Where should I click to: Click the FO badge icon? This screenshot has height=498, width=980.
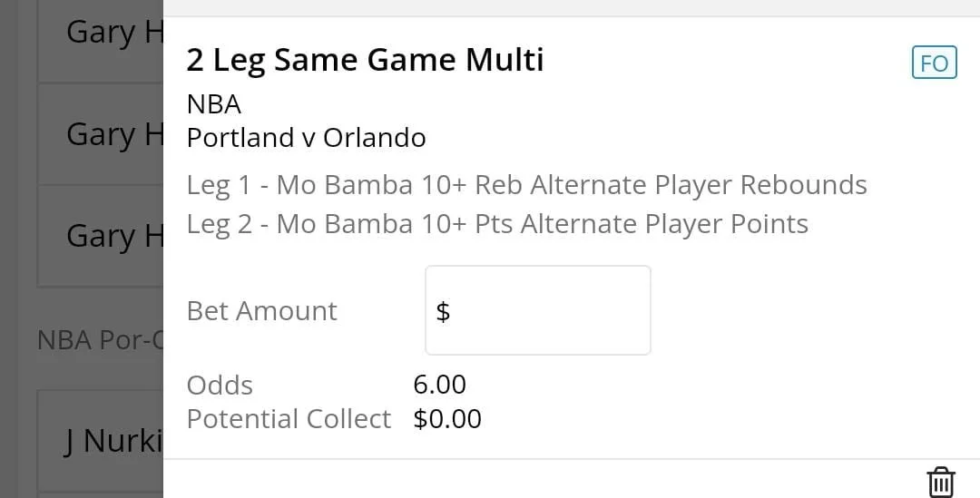934,63
